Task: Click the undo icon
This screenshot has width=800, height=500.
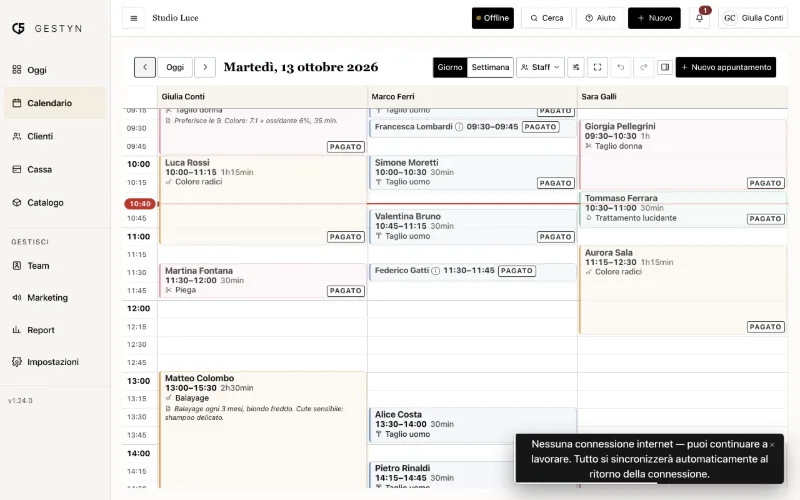Action: click(x=620, y=67)
